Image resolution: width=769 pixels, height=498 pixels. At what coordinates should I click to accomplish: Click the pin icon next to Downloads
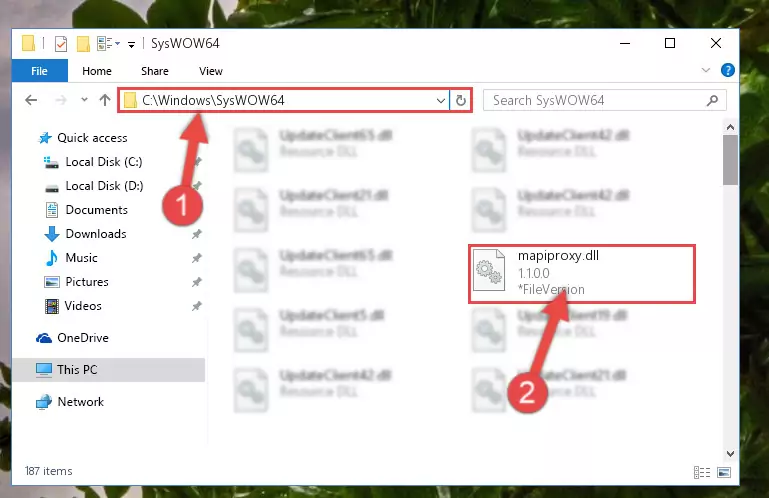click(x=197, y=234)
